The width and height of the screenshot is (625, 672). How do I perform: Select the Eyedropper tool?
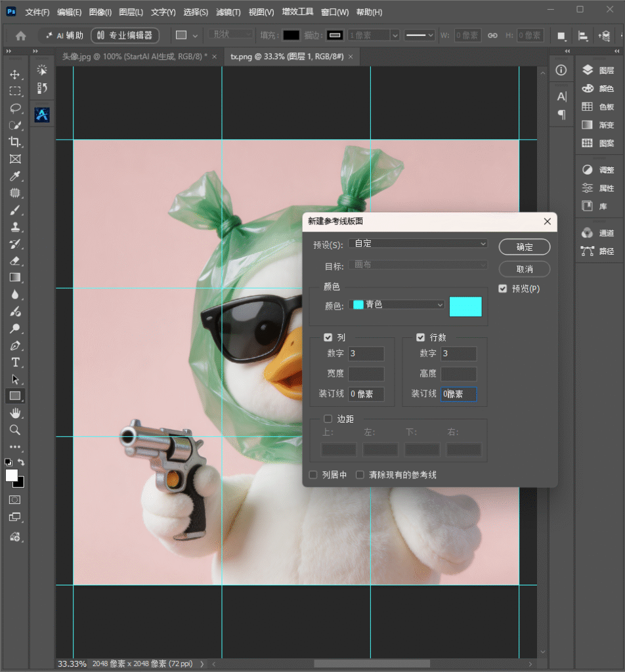pyautogui.click(x=15, y=176)
